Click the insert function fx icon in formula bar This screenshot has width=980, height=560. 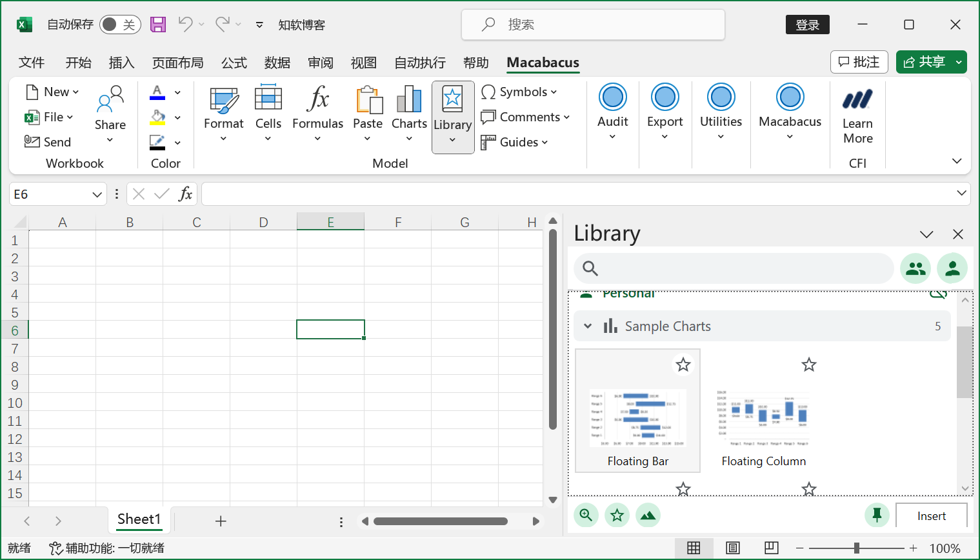click(x=185, y=194)
